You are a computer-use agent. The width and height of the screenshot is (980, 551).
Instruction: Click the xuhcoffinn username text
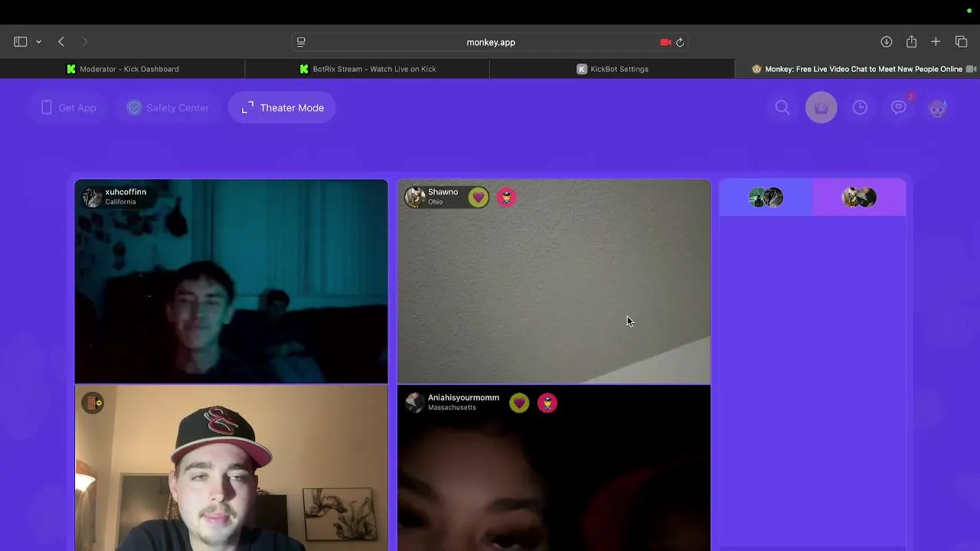tap(126, 192)
